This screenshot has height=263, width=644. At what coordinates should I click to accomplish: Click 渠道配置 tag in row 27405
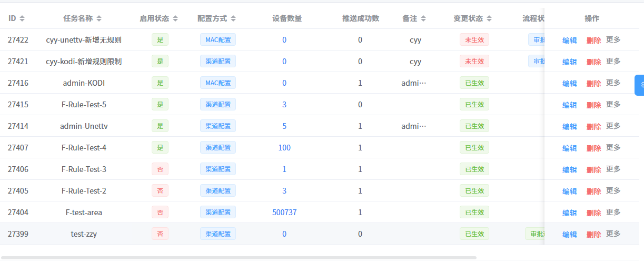218,190
